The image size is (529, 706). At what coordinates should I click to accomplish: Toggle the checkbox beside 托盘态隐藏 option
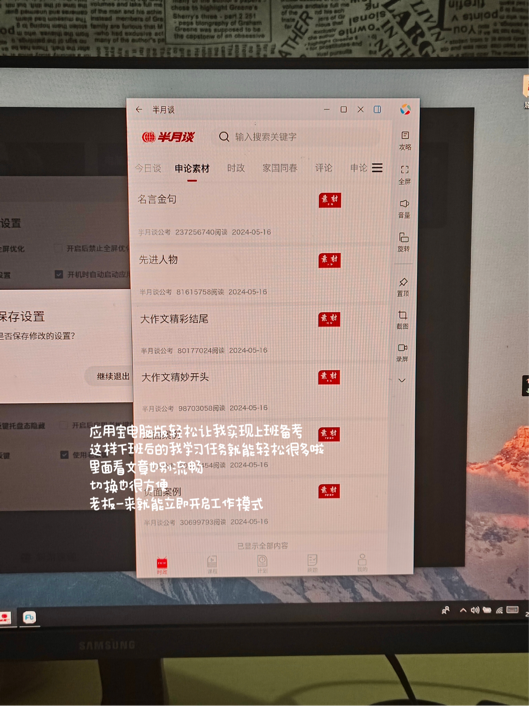tap(63, 425)
